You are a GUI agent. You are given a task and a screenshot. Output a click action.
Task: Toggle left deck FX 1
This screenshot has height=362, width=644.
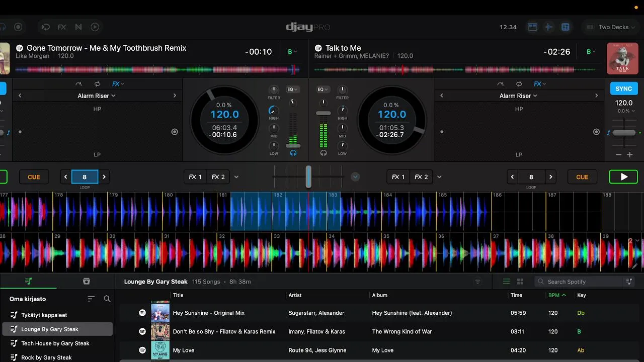coord(195,177)
